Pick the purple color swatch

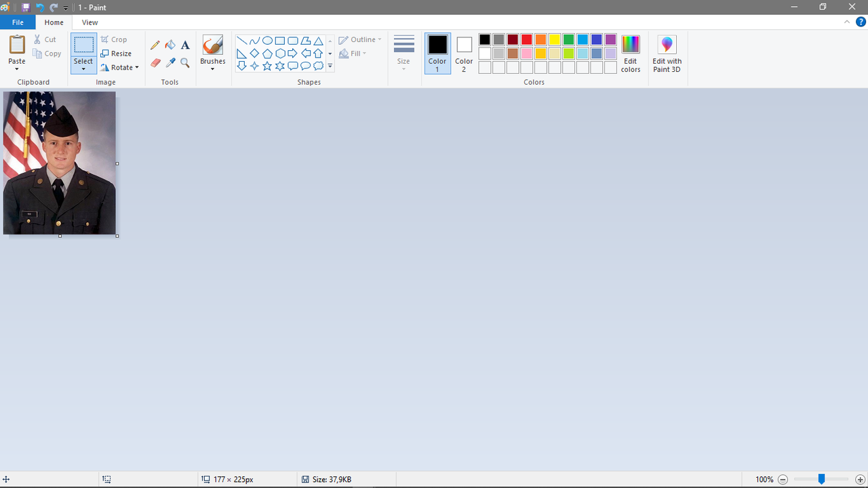point(610,39)
